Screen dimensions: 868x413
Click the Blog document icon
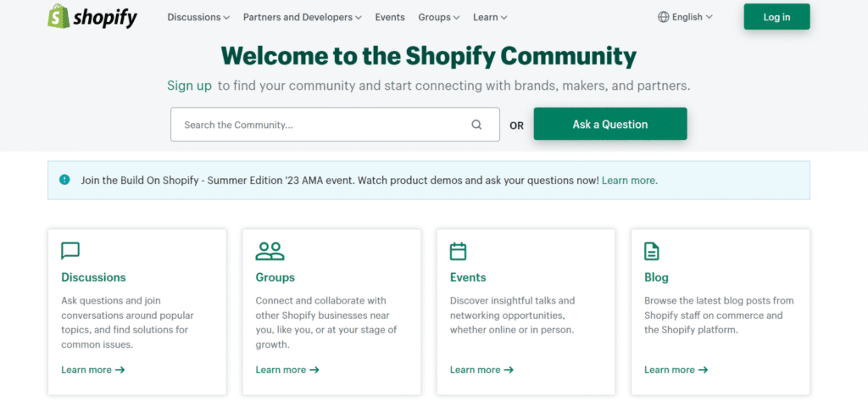click(x=652, y=251)
